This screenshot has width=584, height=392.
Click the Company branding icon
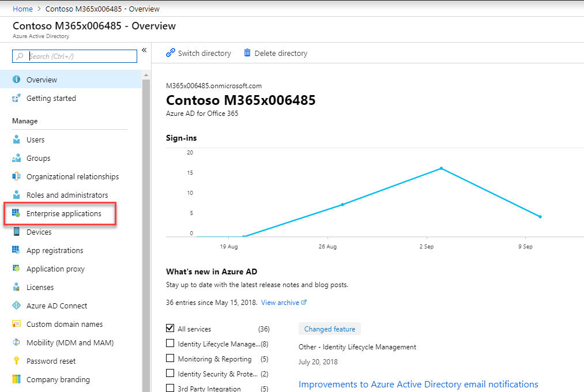pyautogui.click(x=16, y=379)
